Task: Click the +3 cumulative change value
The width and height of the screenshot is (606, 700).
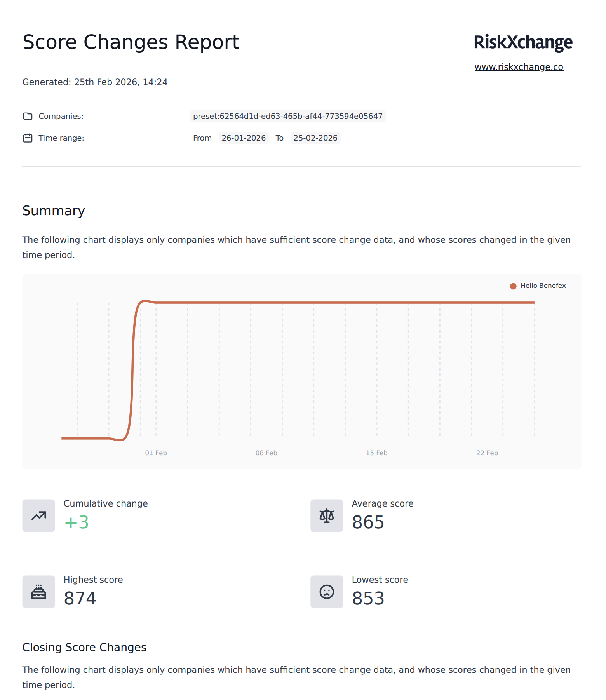Action: 77,522
